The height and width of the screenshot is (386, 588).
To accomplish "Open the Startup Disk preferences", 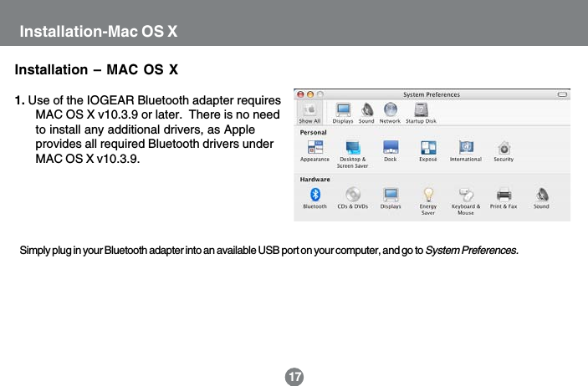I will point(421,113).
